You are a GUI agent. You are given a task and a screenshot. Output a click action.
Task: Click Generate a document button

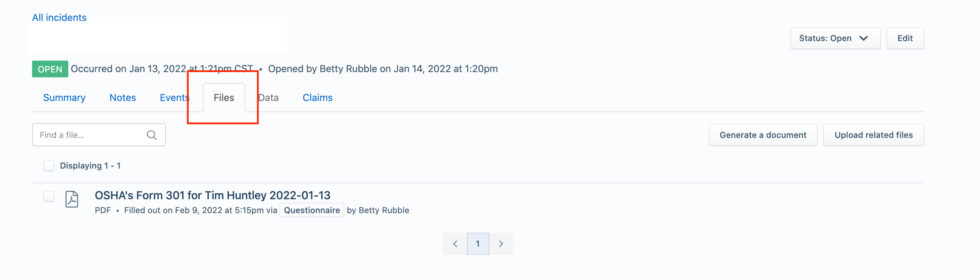(763, 135)
